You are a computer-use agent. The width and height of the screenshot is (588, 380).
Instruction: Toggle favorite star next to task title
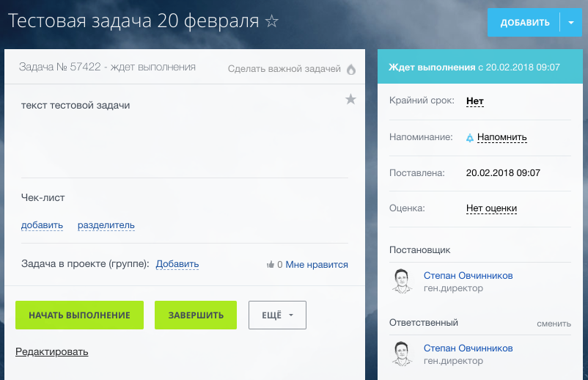pyautogui.click(x=271, y=21)
